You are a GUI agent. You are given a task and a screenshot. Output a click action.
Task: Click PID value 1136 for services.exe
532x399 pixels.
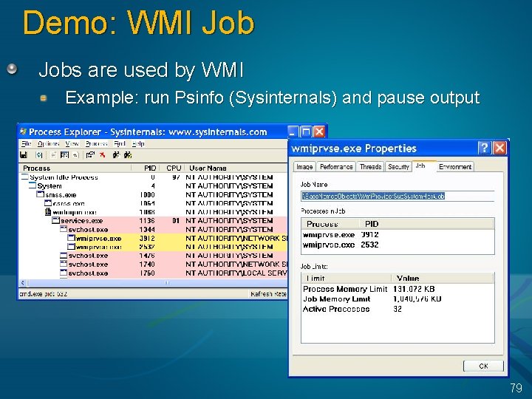click(147, 220)
